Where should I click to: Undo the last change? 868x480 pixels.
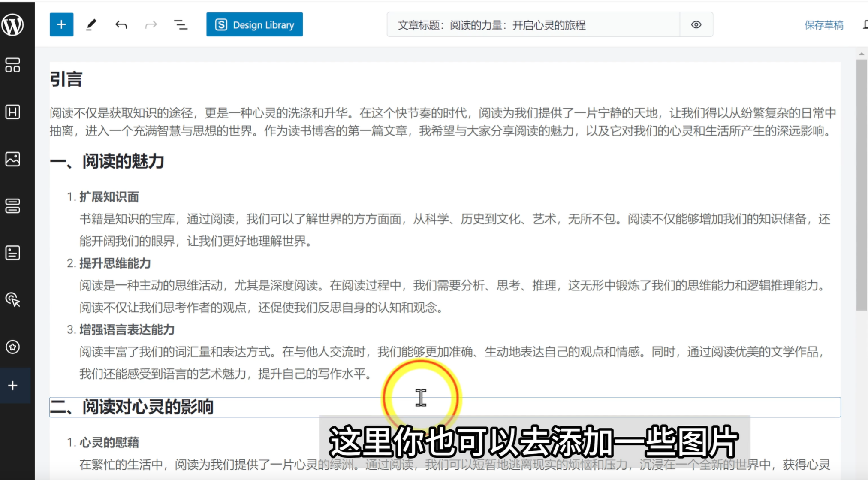(121, 25)
